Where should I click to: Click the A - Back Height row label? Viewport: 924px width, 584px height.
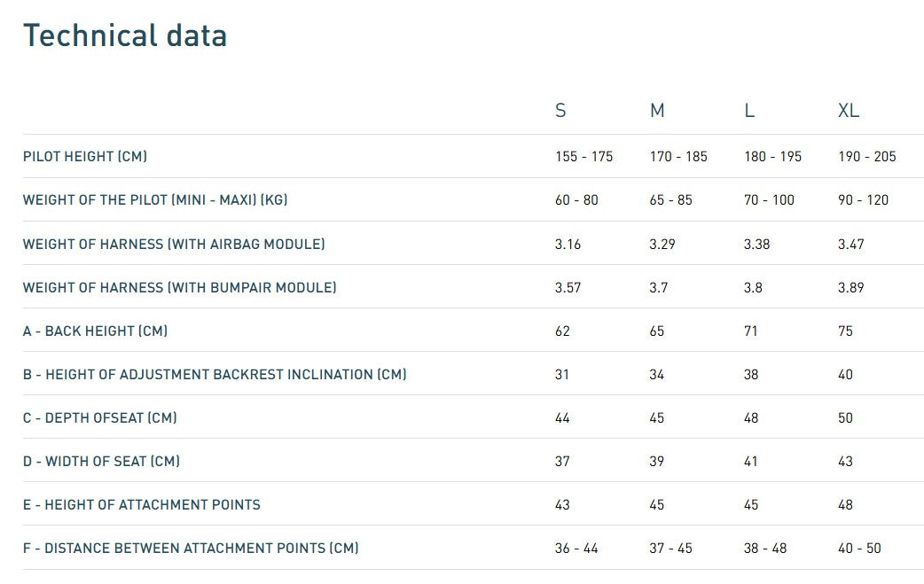click(x=95, y=331)
